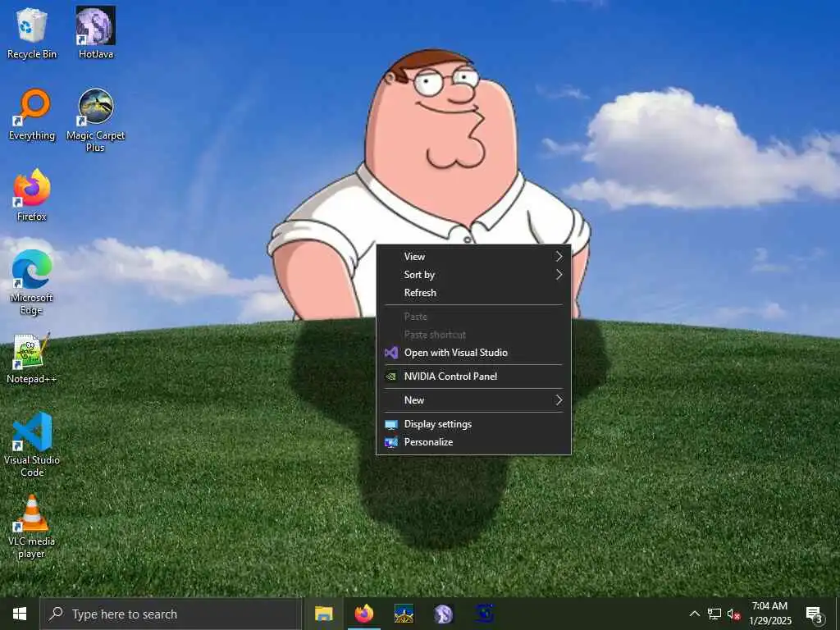Switch to Firefox in the taskbar
The height and width of the screenshot is (630, 840).
pos(363,614)
